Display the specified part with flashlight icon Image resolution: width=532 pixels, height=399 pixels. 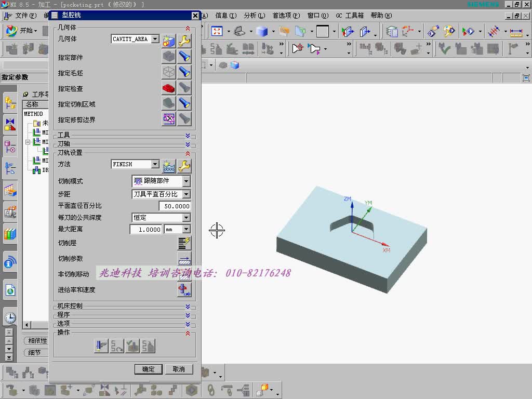pyautogui.click(x=184, y=56)
